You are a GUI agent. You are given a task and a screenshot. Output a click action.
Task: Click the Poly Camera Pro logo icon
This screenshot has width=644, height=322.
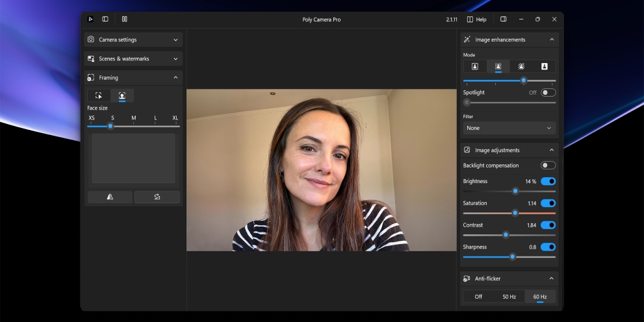(x=90, y=19)
